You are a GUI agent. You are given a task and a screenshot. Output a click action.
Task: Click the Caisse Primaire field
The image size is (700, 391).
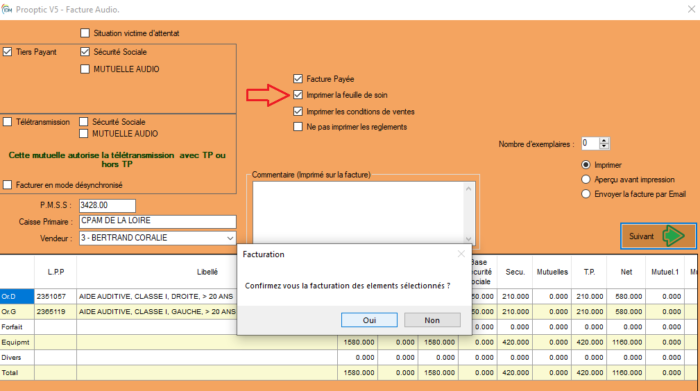click(158, 221)
